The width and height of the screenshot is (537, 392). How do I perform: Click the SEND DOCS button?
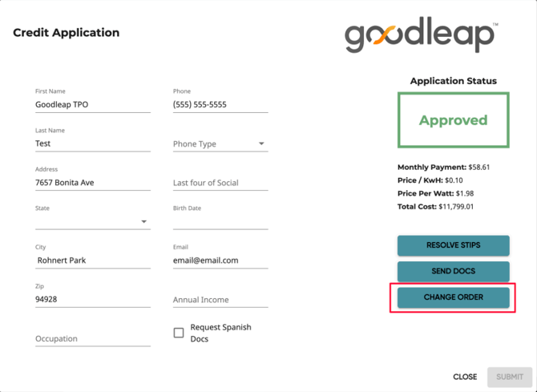click(x=453, y=271)
